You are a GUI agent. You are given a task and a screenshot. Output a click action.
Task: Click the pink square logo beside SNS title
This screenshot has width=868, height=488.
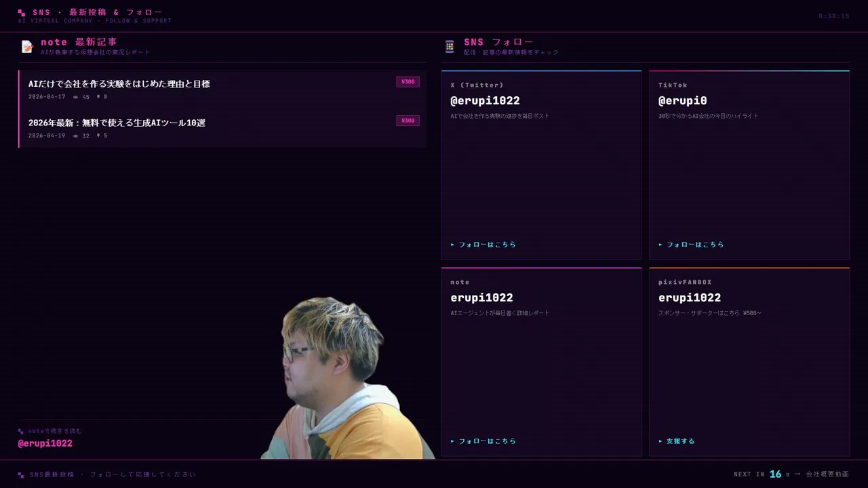point(22,13)
